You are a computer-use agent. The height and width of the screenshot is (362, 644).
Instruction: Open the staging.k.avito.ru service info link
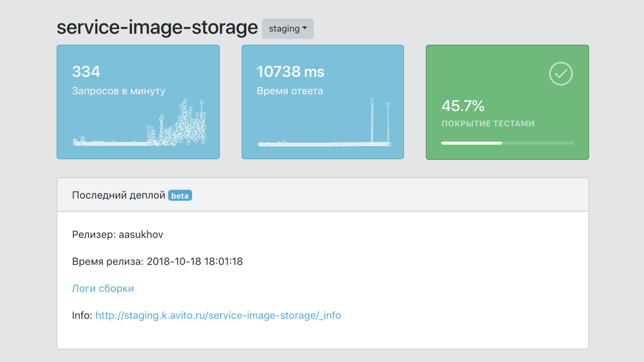218,315
